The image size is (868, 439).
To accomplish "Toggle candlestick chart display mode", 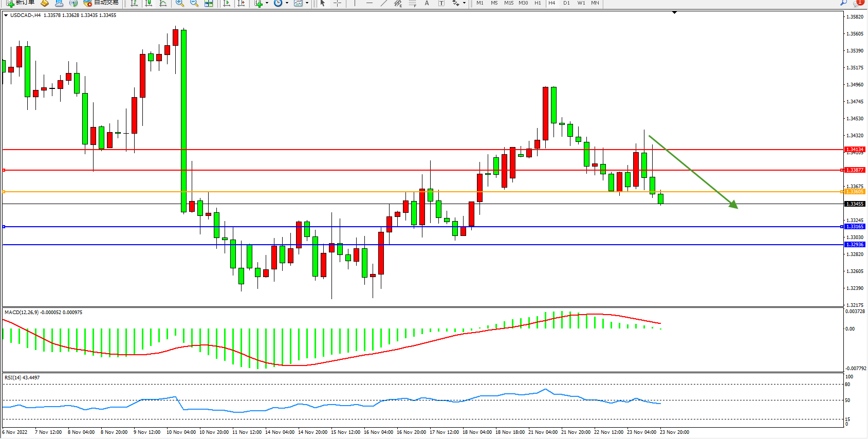I will click(149, 3).
